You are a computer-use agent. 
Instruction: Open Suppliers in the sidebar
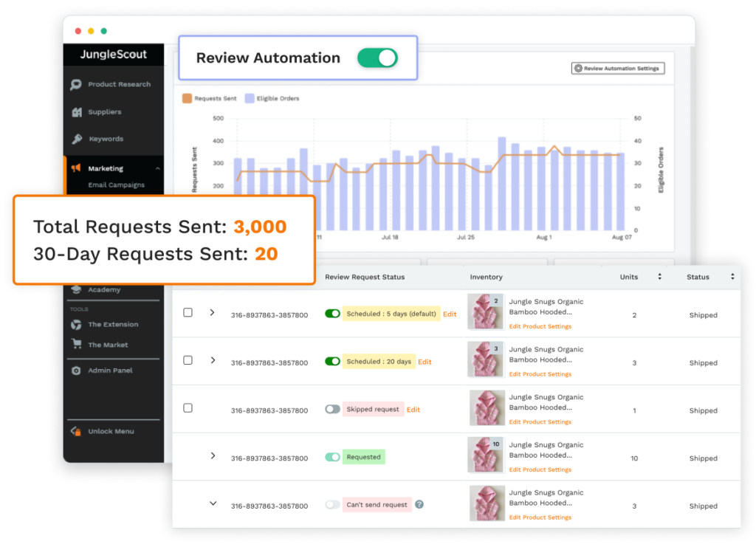pos(105,111)
